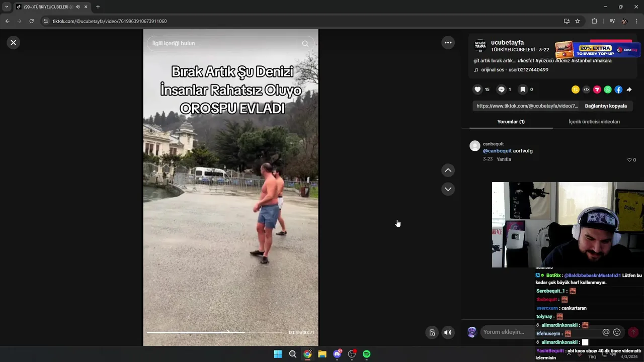
Task: Close the TikTok video viewer with X
Action: click(14, 43)
